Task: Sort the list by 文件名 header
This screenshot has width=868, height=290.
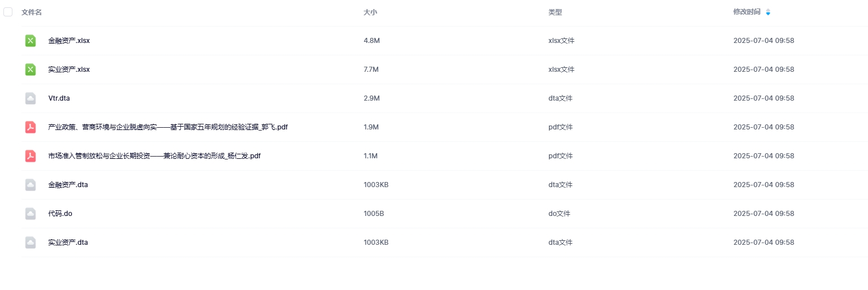Action: point(32,12)
